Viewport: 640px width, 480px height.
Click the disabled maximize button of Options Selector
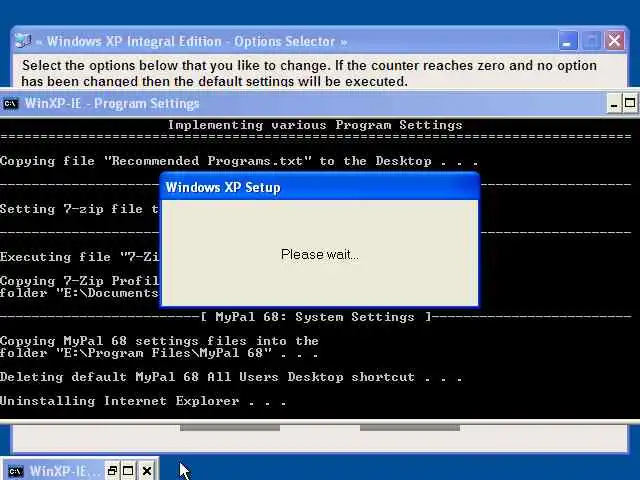click(x=591, y=41)
